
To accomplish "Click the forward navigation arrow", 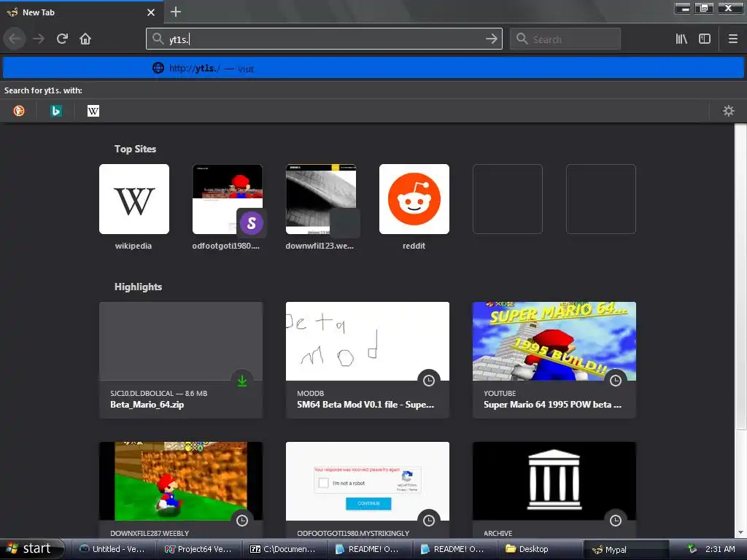I will click(x=39, y=39).
